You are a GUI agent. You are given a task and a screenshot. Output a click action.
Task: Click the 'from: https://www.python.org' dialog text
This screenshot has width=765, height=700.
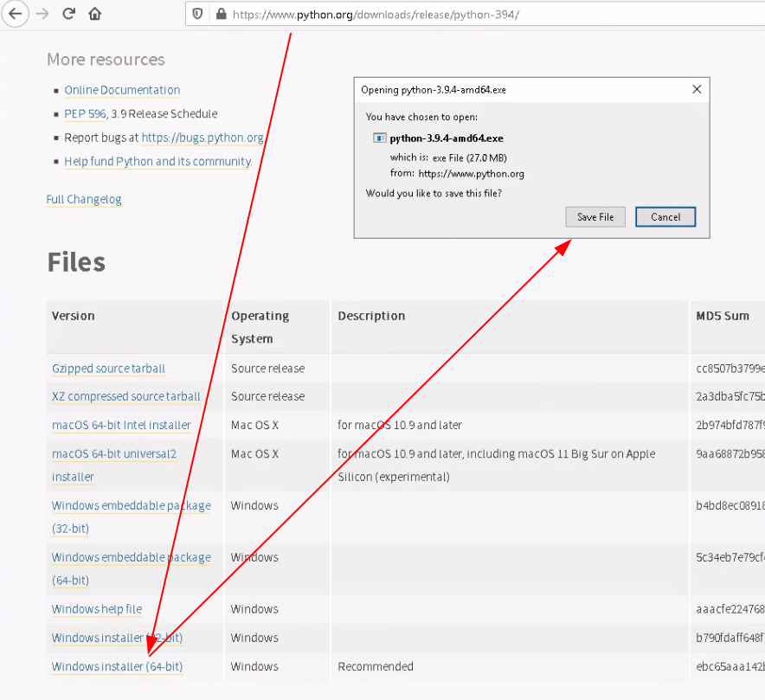(x=457, y=174)
